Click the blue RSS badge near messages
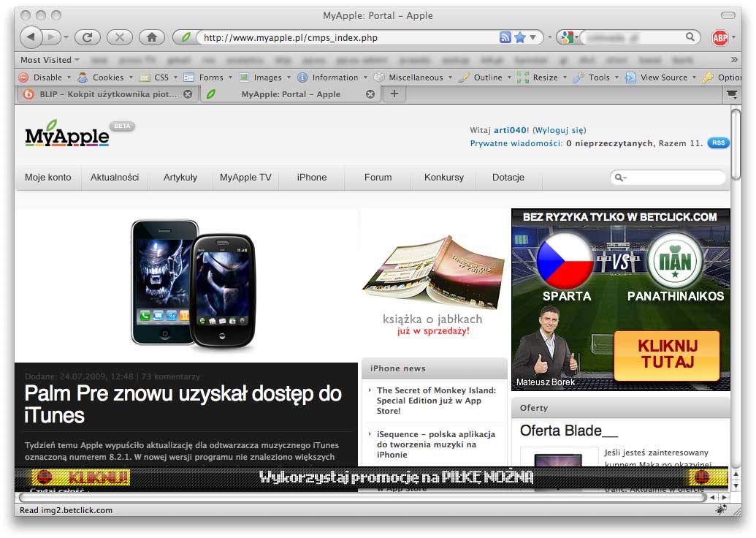The height and width of the screenshot is (538, 756). [x=718, y=143]
